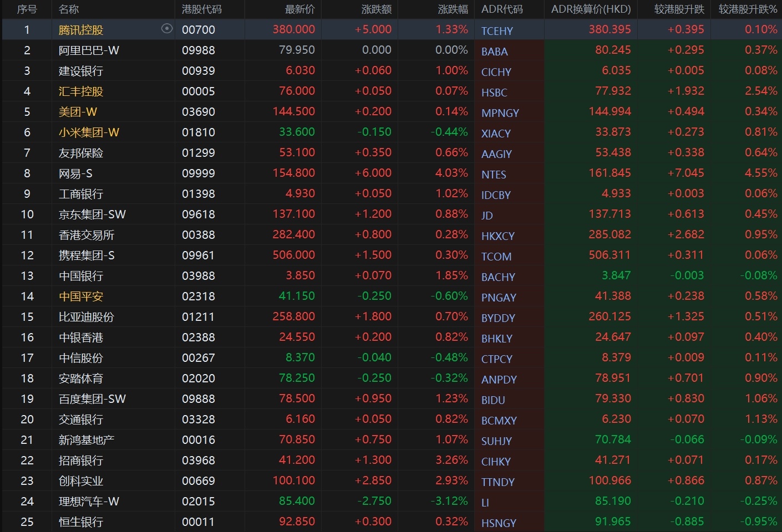Sort by the 涨跌幅 column header
Viewport: 782px width, 532px height.
(x=453, y=9)
